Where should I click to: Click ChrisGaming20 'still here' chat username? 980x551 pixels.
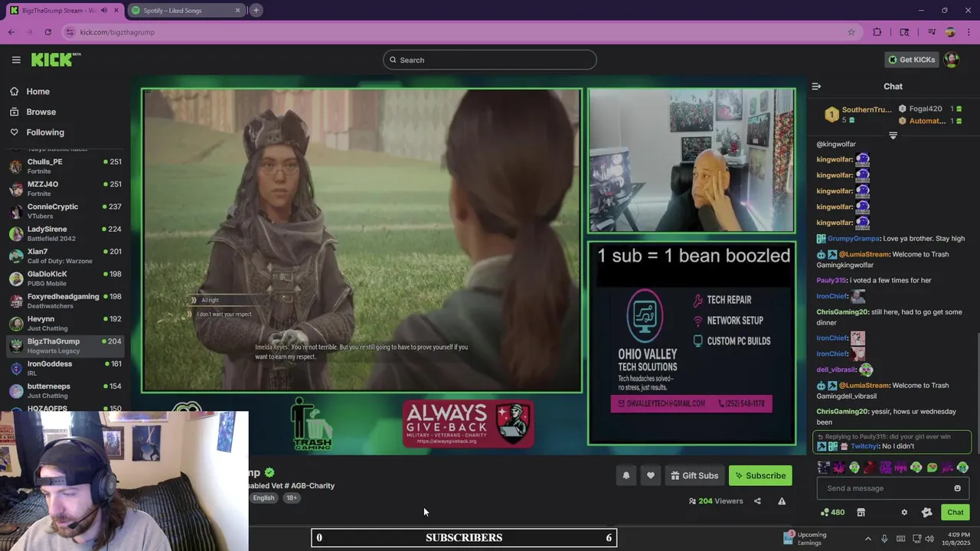842,312
